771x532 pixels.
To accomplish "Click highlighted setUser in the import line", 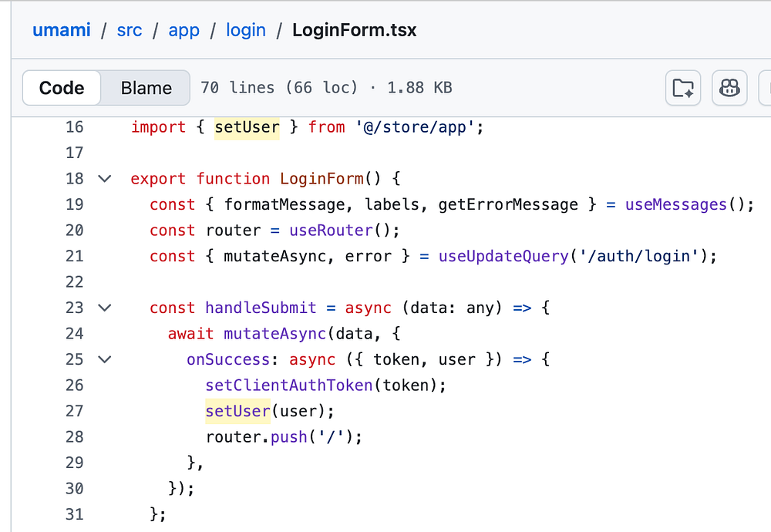I will 247,127.
